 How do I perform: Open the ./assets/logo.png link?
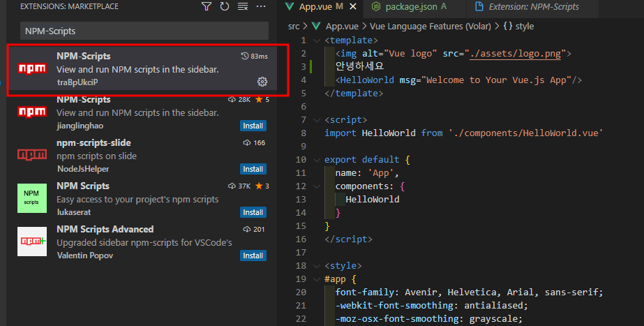coord(516,54)
